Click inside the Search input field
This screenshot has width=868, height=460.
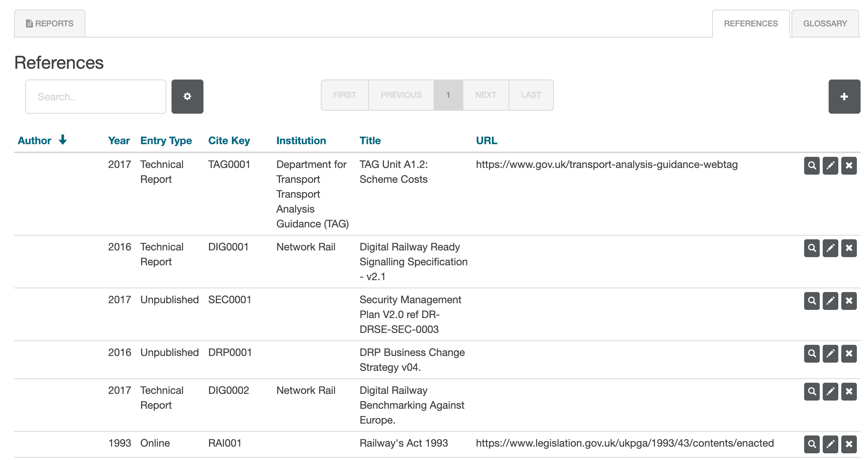coord(95,97)
